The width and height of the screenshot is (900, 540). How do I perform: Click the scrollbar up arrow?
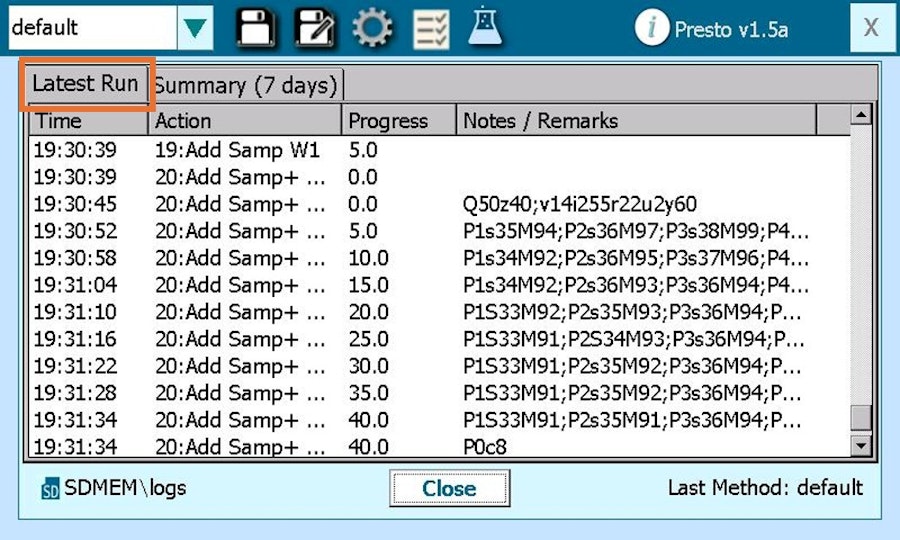point(861,115)
